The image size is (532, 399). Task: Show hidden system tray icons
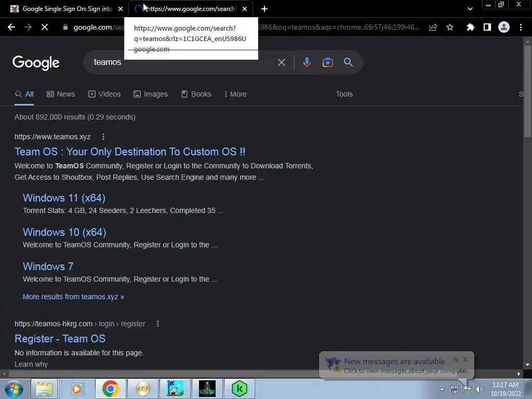coord(442,389)
